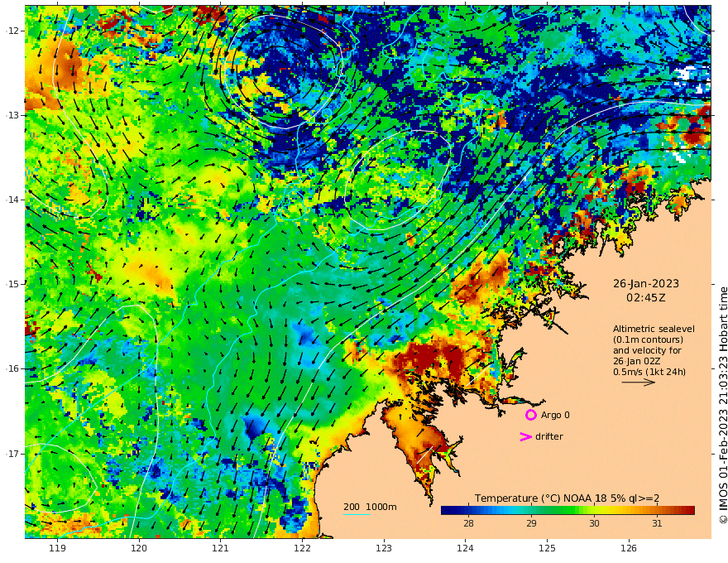Click the magenta Argo 0 circle marker
This screenshot has height=563, width=728.
(530, 415)
